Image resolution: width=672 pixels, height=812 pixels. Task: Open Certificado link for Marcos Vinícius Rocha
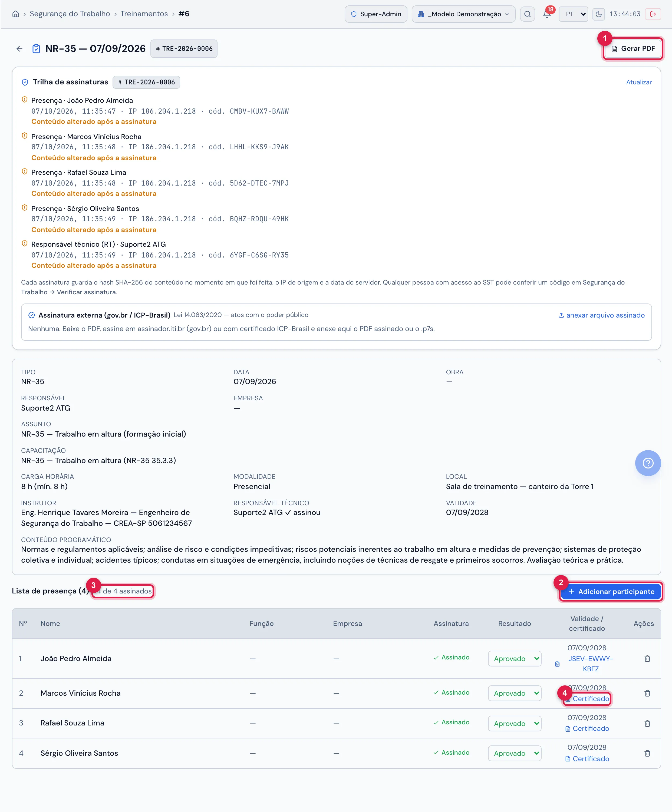[587, 699]
